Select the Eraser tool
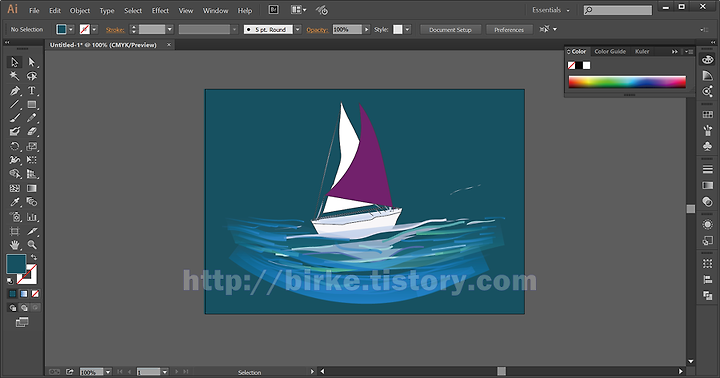The width and height of the screenshot is (720, 378). [32, 132]
